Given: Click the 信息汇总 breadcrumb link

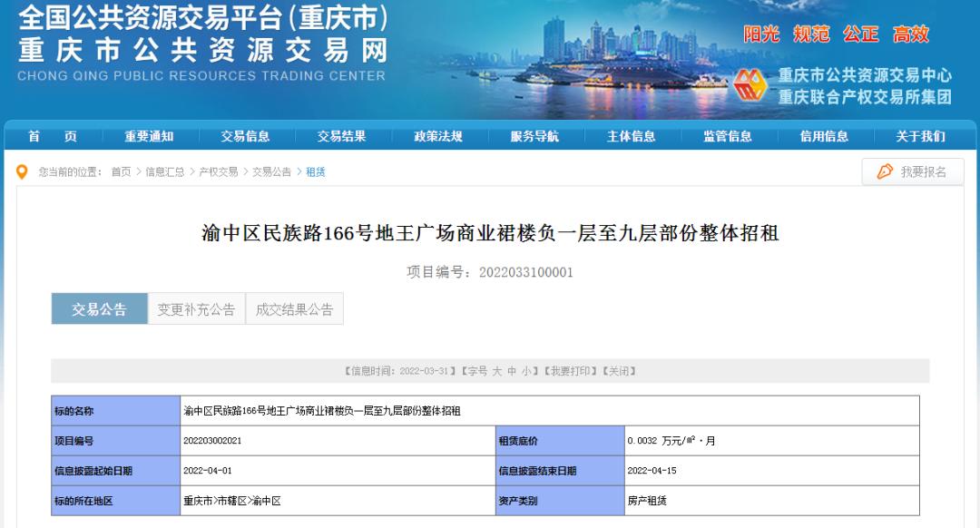Looking at the screenshot, I should (x=165, y=171).
